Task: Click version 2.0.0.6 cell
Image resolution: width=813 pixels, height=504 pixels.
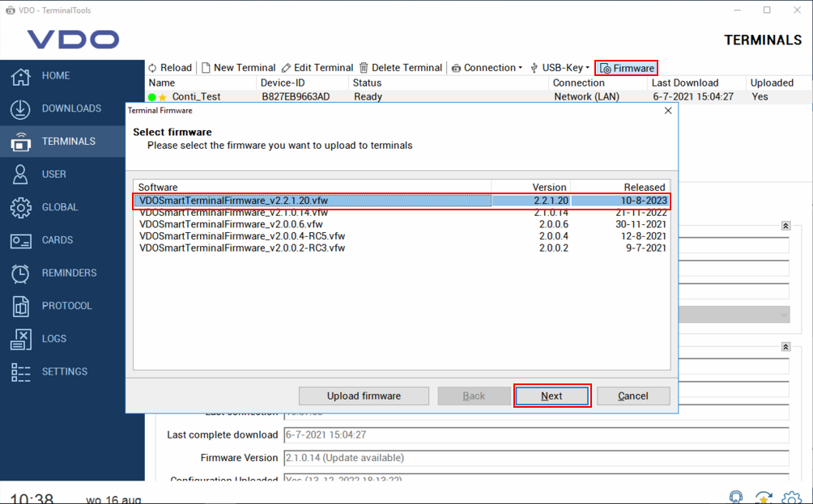Action: [x=554, y=224]
